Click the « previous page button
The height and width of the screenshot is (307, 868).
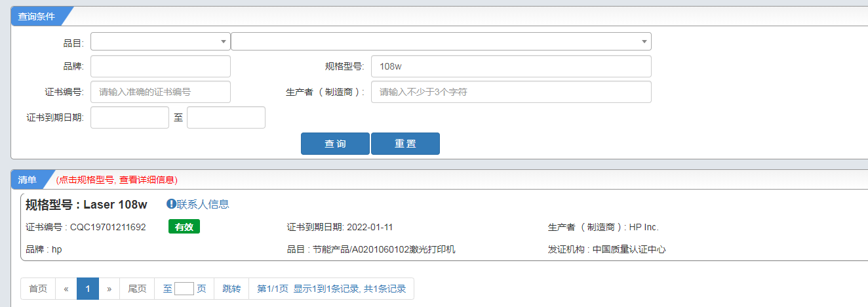point(66,289)
